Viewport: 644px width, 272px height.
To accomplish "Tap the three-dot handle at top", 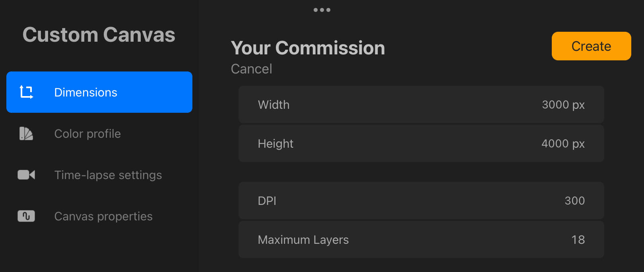I will (322, 10).
